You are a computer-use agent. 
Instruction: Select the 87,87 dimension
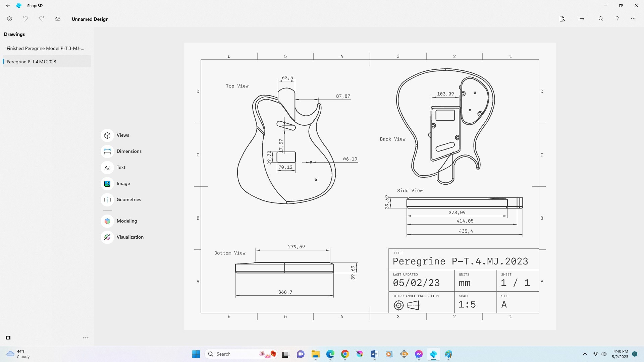tap(343, 96)
